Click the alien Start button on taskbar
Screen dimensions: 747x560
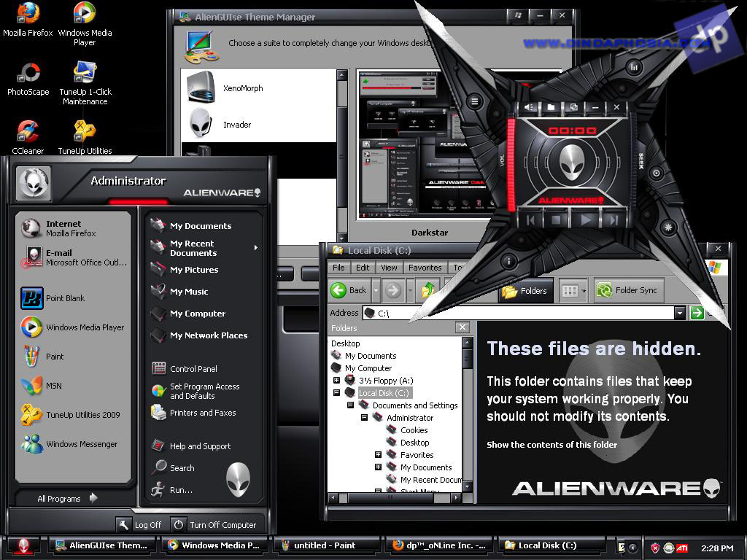[x=23, y=545]
